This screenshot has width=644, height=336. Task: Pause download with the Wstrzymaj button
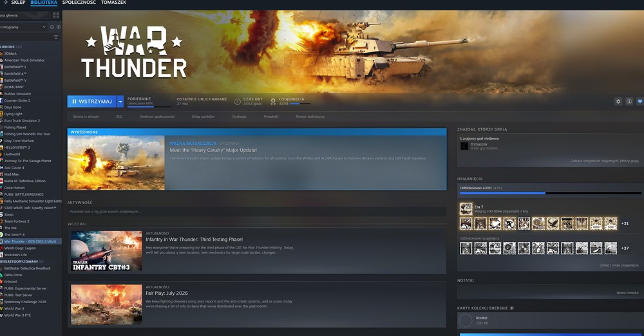92,102
